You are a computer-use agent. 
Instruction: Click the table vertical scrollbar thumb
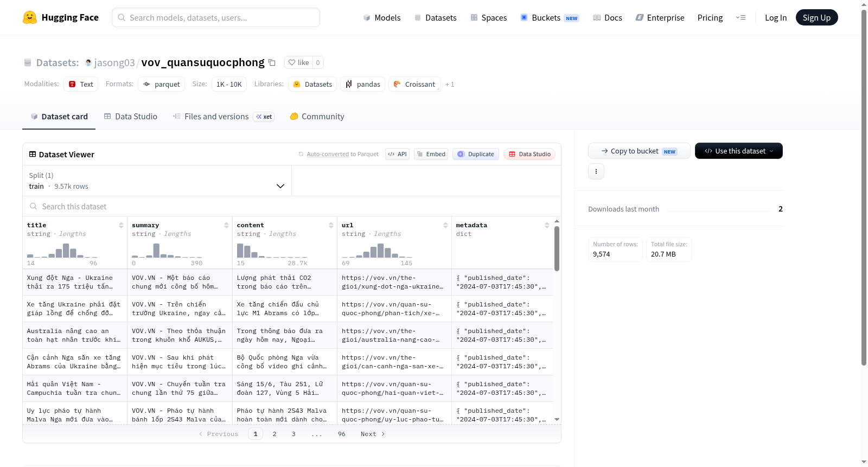(557, 248)
